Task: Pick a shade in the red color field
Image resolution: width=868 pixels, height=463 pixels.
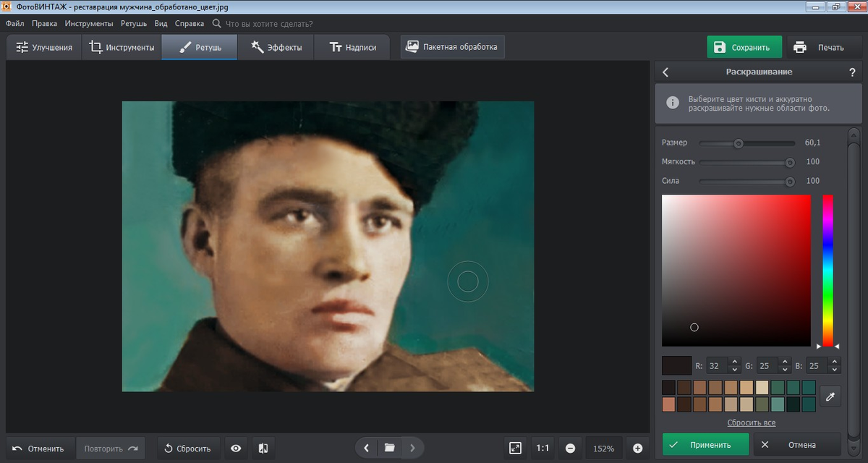Action: pos(736,270)
